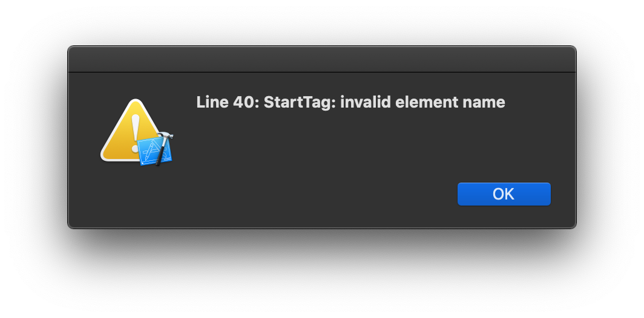Click the top yellow tip of warning triangle
The height and width of the screenshot is (318, 644).
pos(136,103)
